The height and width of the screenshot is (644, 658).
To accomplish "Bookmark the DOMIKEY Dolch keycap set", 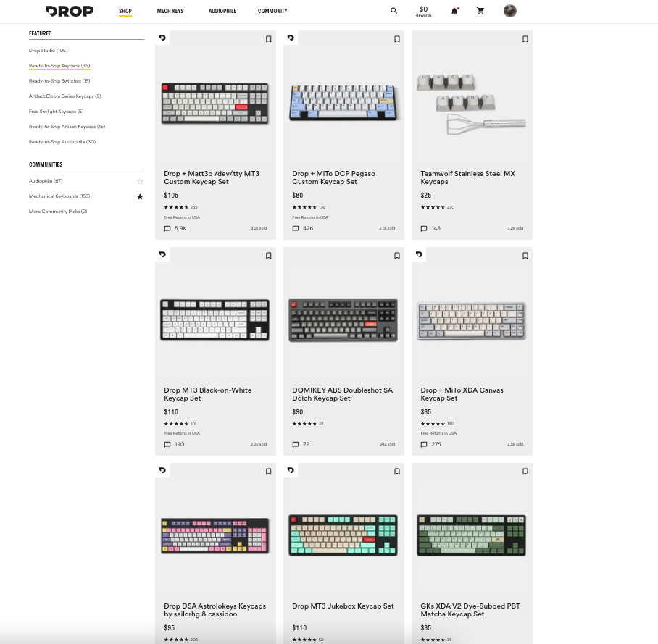I will (397, 256).
